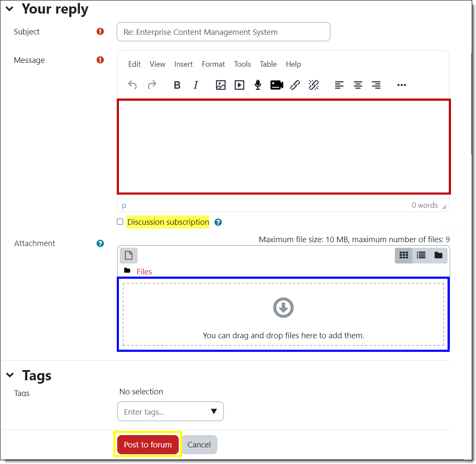Screen dimensions: 476x464
Task: Open the Enter tags dropdown
Action: (214, 411)
